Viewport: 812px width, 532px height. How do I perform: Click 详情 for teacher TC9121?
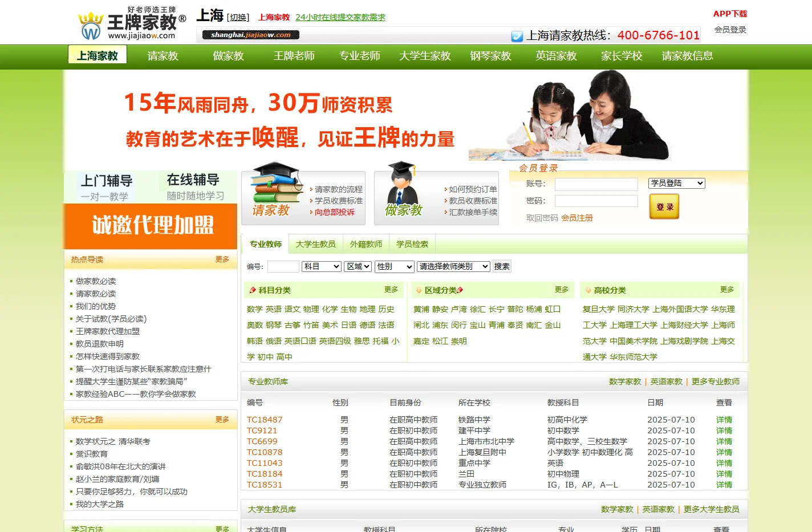(724, 431)
